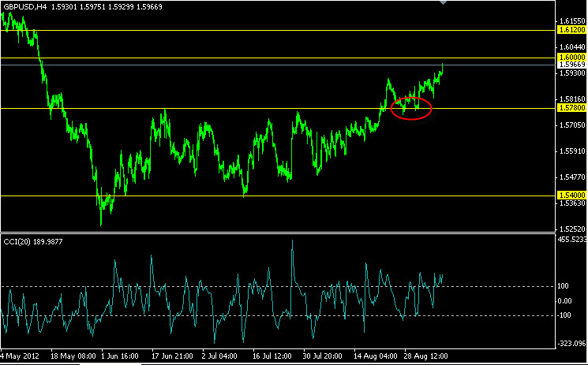Click the 1.60440 price axis value
Viewport: 588px width, 365px height.
coord(573,47)
